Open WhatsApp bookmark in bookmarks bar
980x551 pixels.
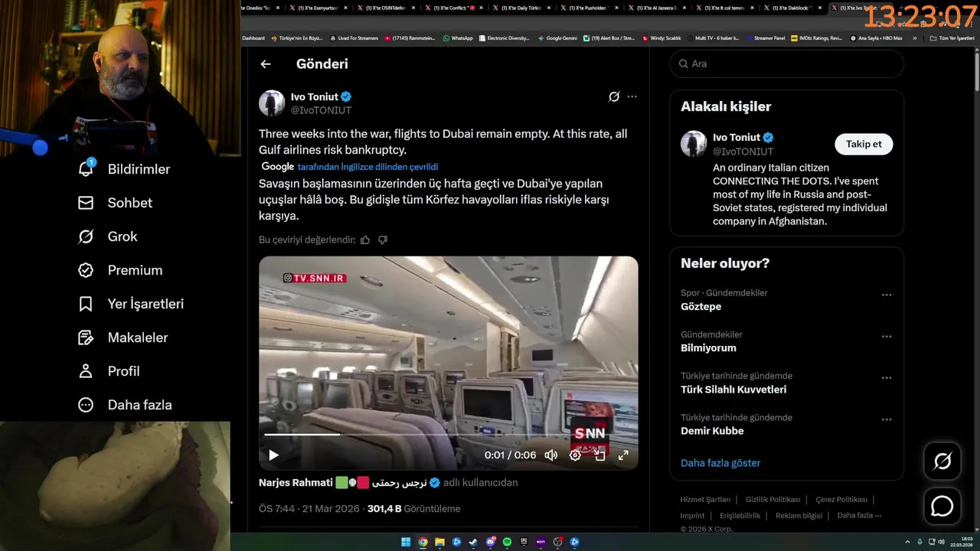coord(458,37)
